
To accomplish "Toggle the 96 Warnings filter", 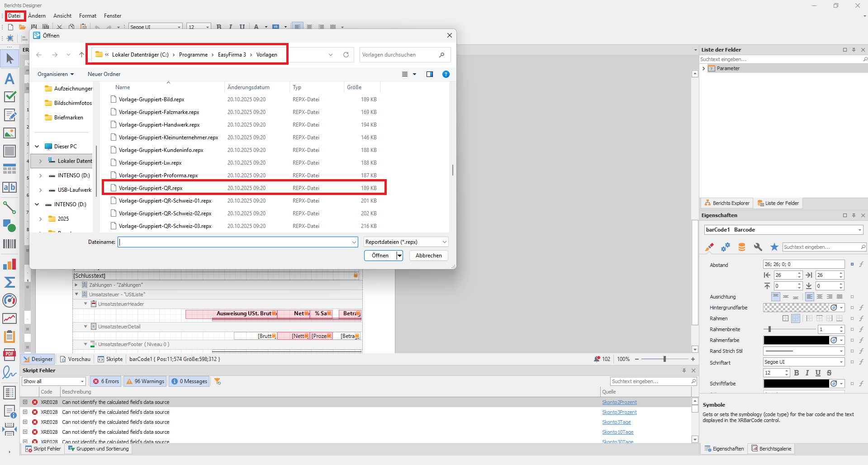I will click(145, 381).
